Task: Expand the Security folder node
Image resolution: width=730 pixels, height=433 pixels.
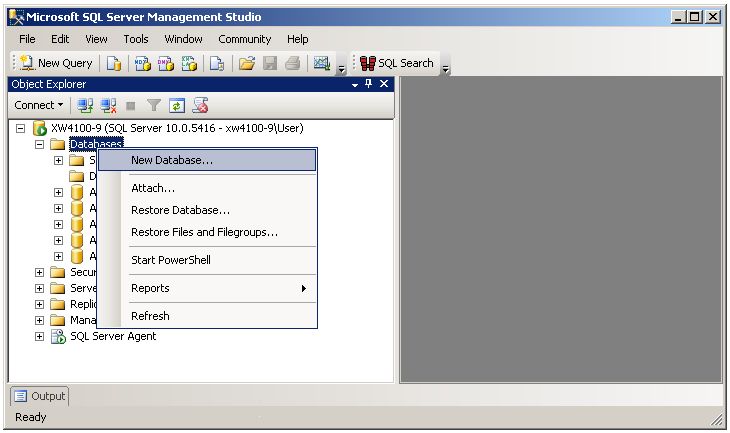Action: pos(40,272)
